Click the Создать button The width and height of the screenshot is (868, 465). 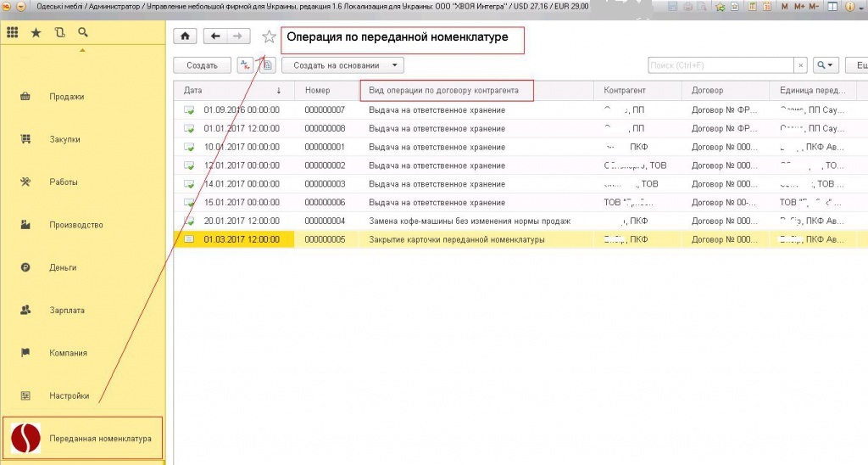coord(202,65)
